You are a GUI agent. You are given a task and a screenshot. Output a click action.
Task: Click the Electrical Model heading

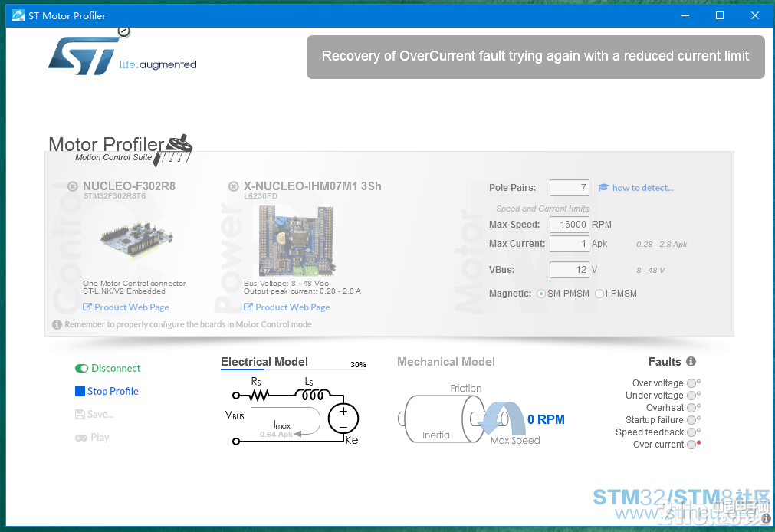[264, 362]
